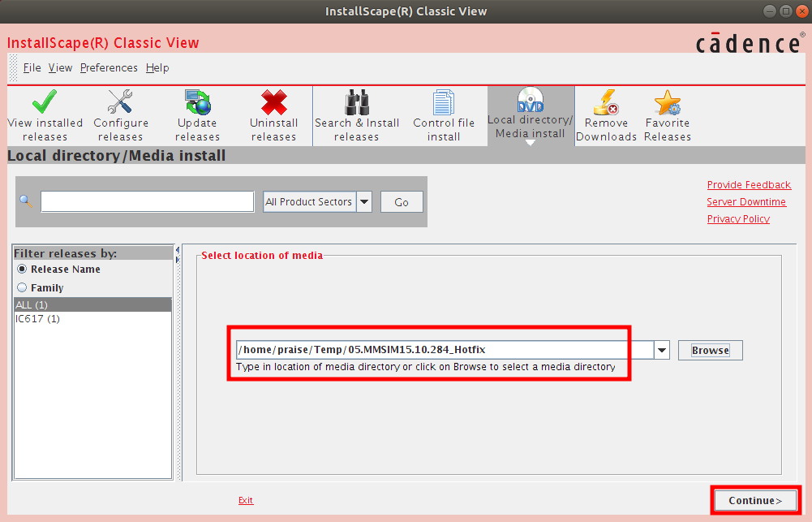Click the toolbar grip handle beside File

pyautogui.click(x=14, y=68)
